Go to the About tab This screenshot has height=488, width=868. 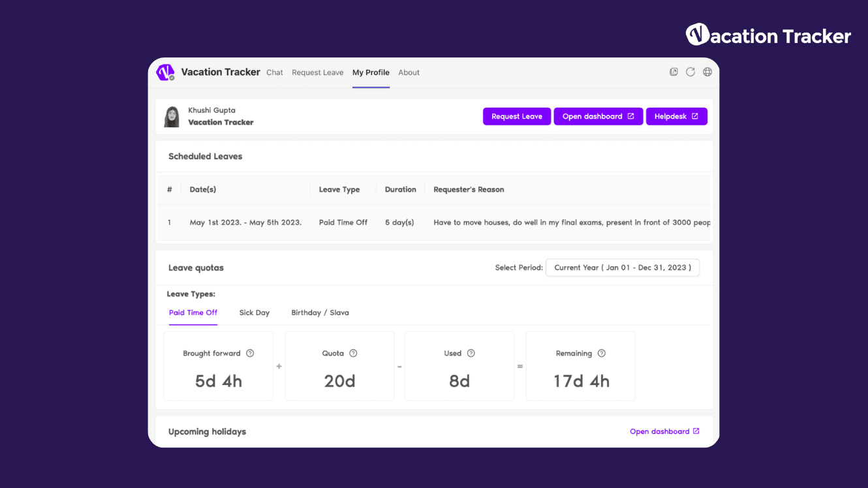click(x=409, y=72)
